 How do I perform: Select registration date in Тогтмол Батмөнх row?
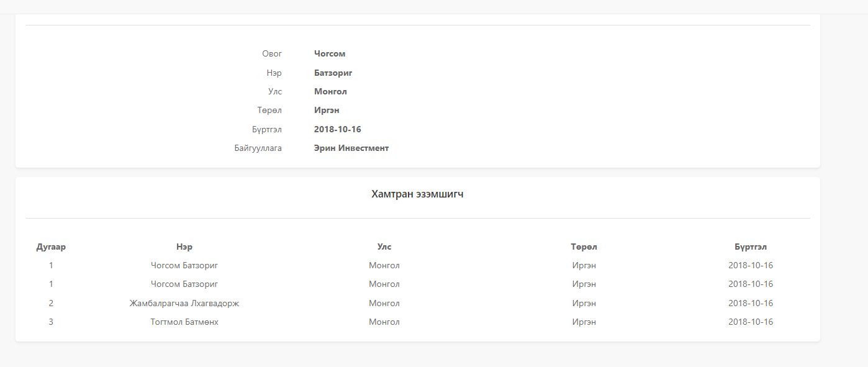[x=750, y=322]
